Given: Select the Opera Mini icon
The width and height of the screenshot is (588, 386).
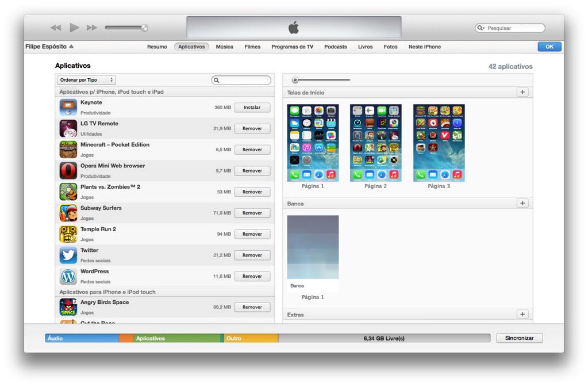Looking at the screenshot, I should [68, 170].
